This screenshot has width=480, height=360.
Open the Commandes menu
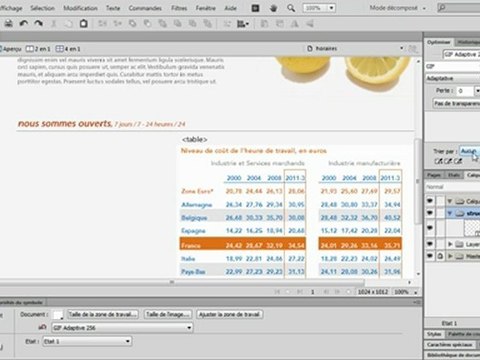145,8
